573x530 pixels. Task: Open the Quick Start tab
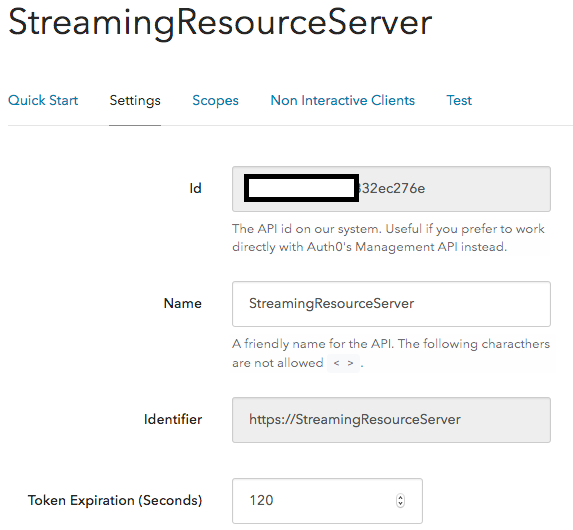point(43,100)
